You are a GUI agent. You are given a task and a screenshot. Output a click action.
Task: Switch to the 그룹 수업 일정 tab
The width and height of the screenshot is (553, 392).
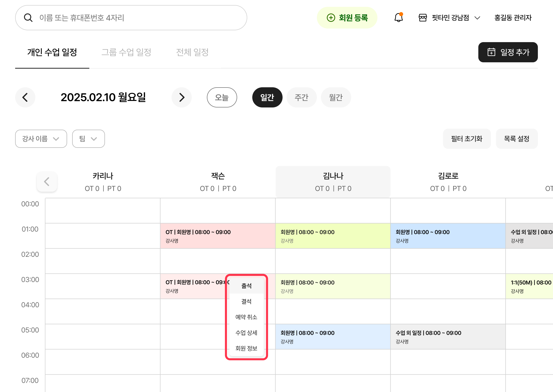coord(126,52)
